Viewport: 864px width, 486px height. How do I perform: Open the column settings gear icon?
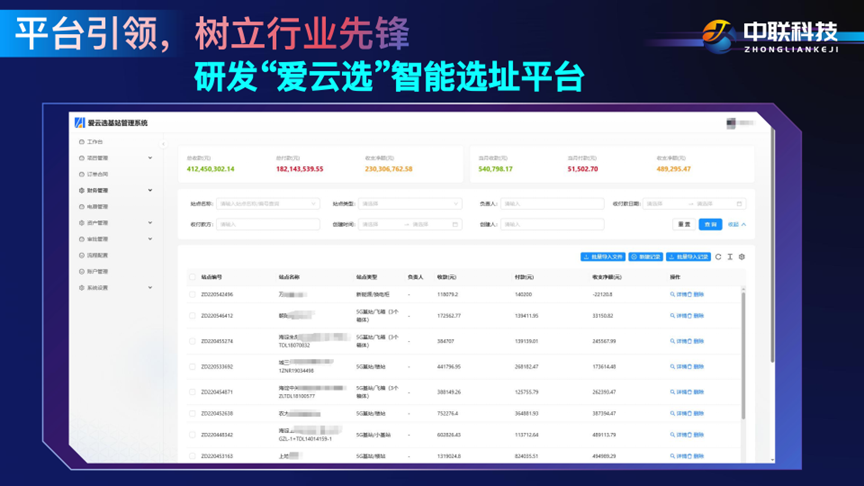click(x=742, y=257)
